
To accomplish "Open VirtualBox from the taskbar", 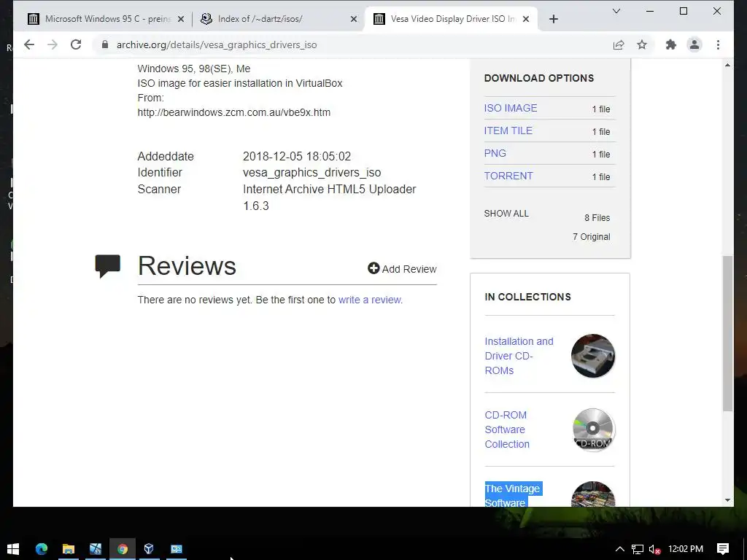I will pyautogui.click(x=149, y=549).
